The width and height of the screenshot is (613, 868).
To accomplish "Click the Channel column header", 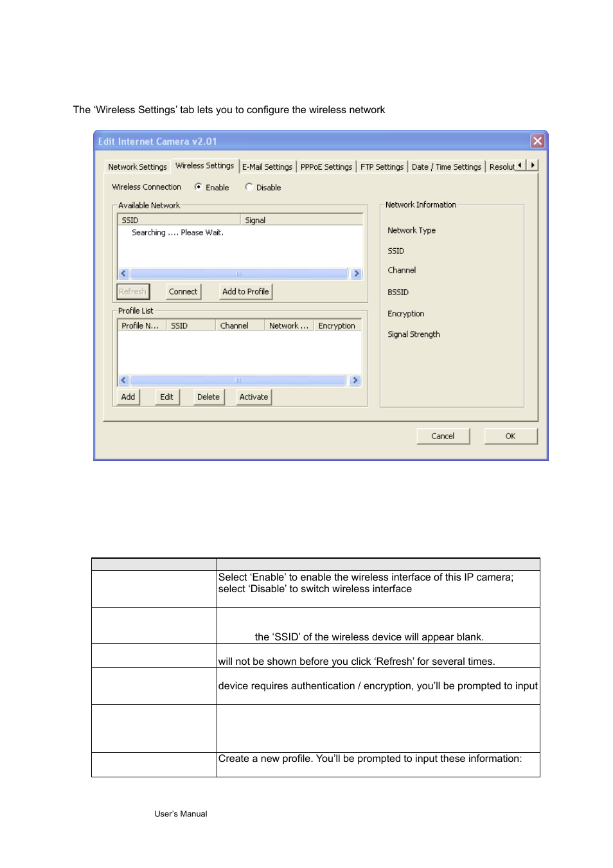I will tap(240, 325).
